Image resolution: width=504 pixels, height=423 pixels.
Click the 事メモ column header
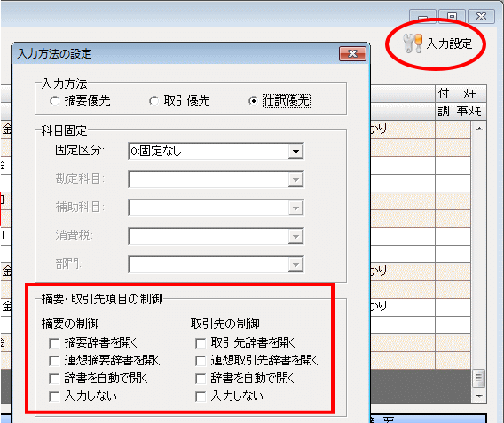[469, 112]
